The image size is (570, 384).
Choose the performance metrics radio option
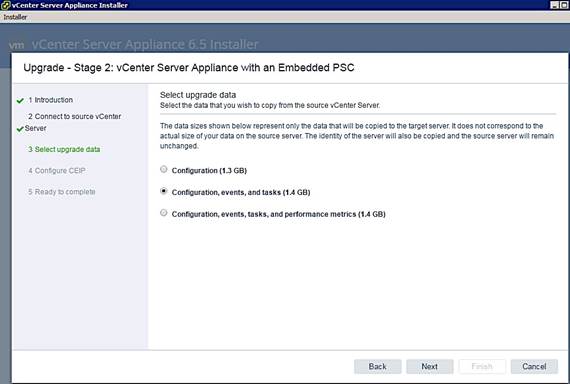tap(164, 213)
